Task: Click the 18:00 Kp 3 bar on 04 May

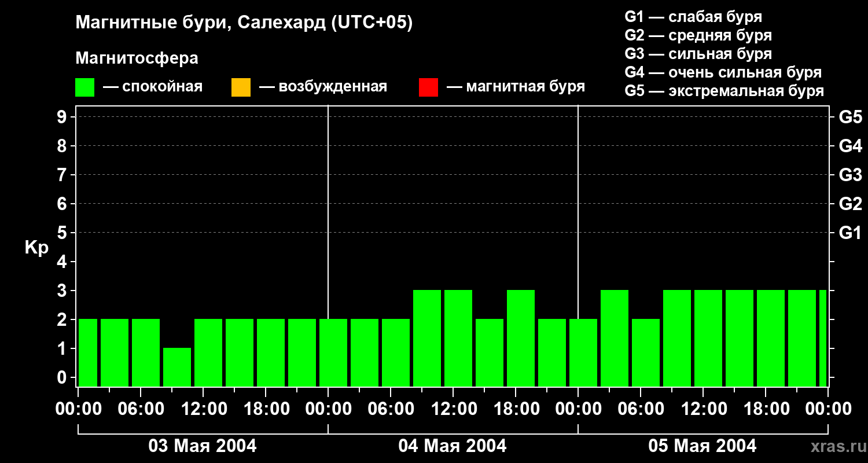Action: [x=521, y=338]
